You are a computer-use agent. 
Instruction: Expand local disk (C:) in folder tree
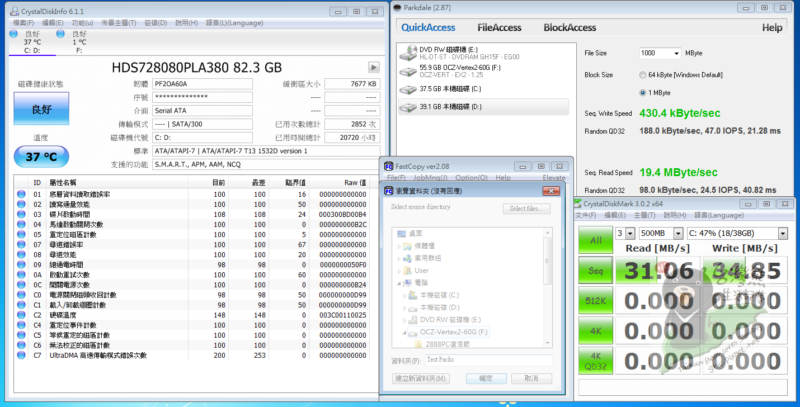pyautogui.click(x=405, y=295)
